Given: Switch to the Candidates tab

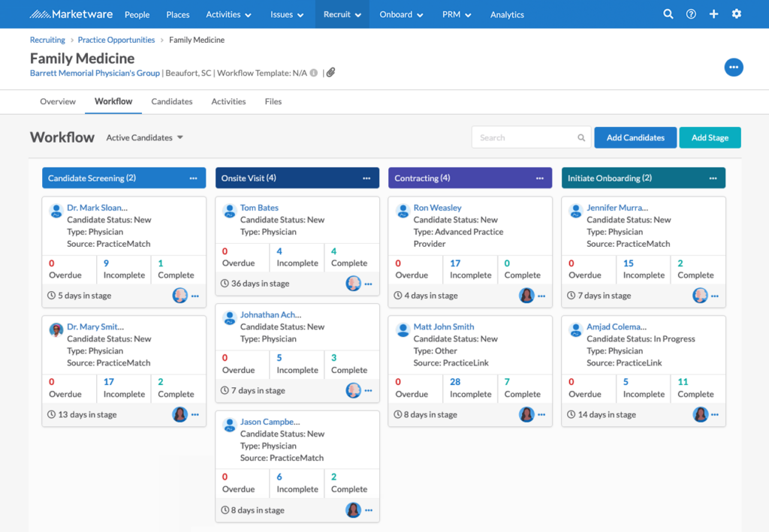Looking at the screenshot, I should 171,101.
